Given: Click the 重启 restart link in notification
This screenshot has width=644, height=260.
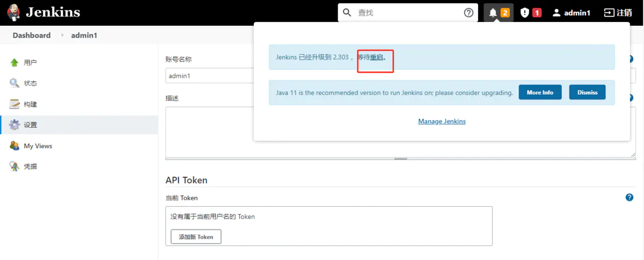Looking at the screenshot, I should point(377,57).
